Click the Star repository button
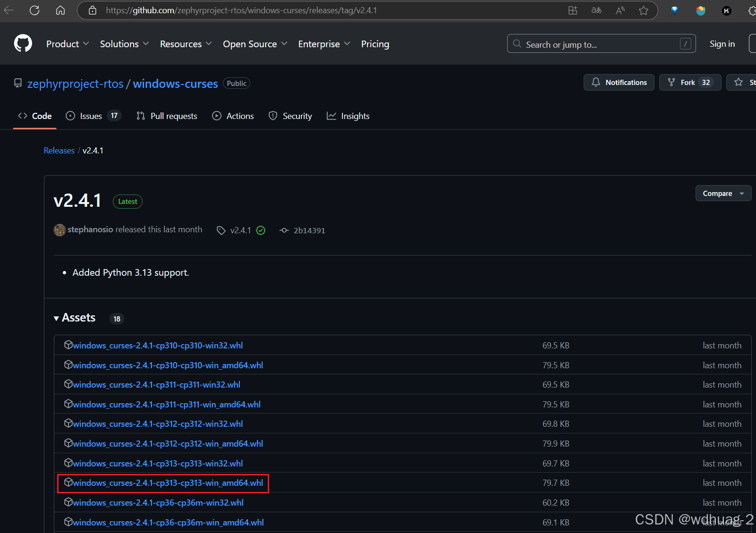The image size is (756, 533). [x=741, y=82]
